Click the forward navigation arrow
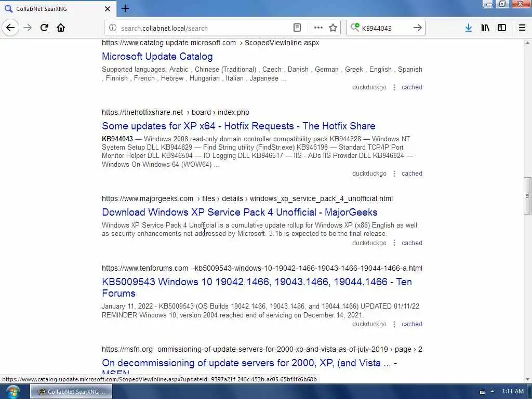532x399 pixels. click(28, 28)
